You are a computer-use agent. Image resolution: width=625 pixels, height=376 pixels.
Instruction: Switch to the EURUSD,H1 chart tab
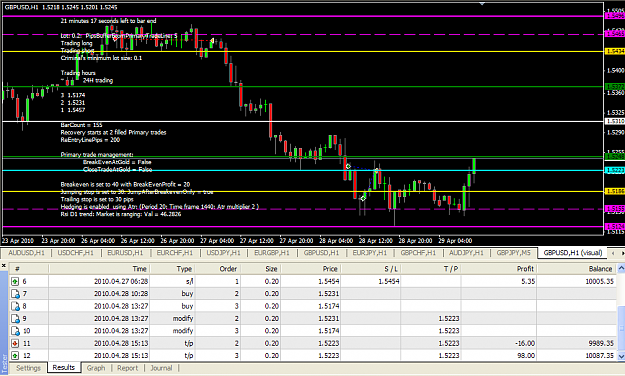(125, 253)
